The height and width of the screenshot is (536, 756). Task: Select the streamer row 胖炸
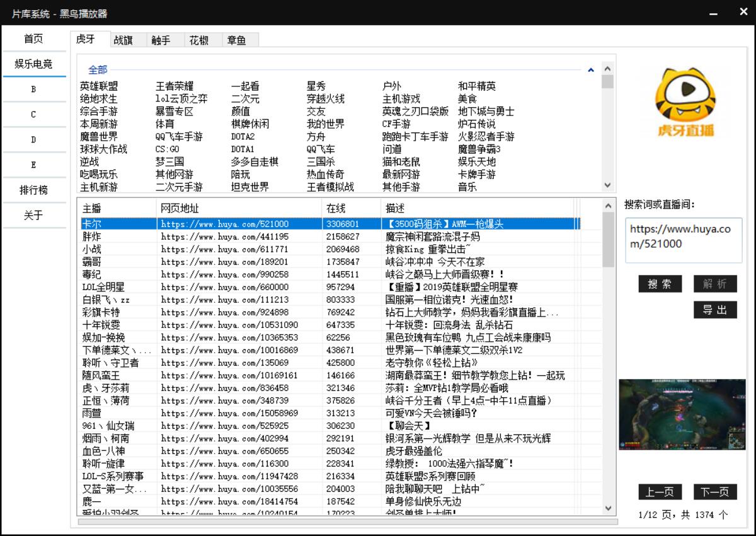[92, 236]
